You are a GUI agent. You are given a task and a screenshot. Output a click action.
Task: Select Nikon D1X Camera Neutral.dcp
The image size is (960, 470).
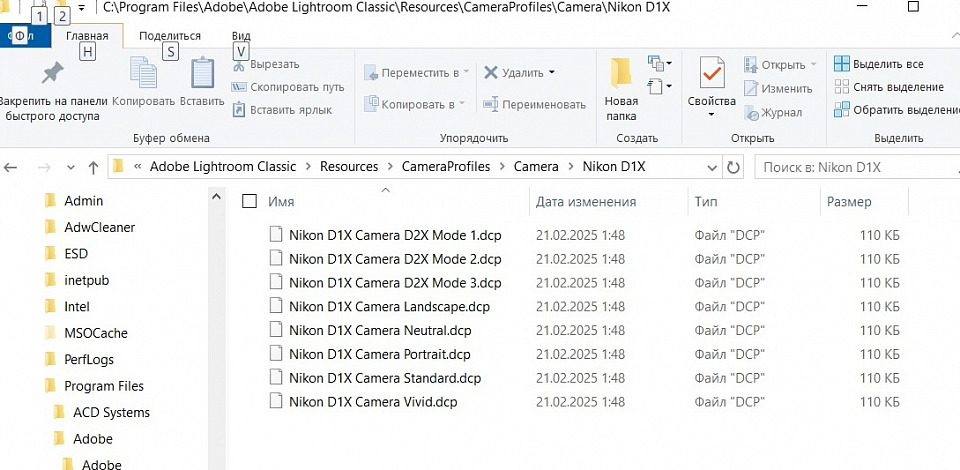[380, 330]
